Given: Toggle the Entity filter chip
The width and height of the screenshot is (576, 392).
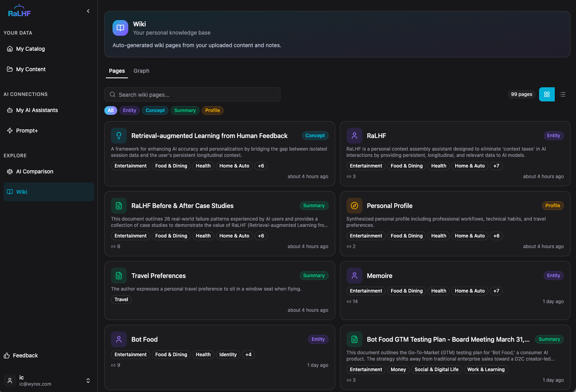Looking at the screenshot, I should point(129,110).
